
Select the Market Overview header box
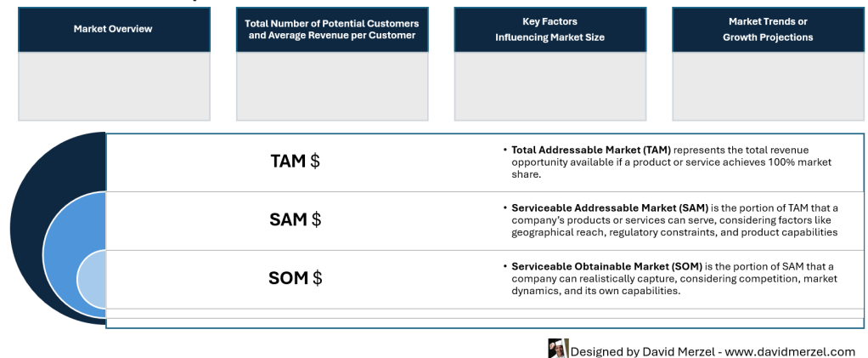coord(113,30)
